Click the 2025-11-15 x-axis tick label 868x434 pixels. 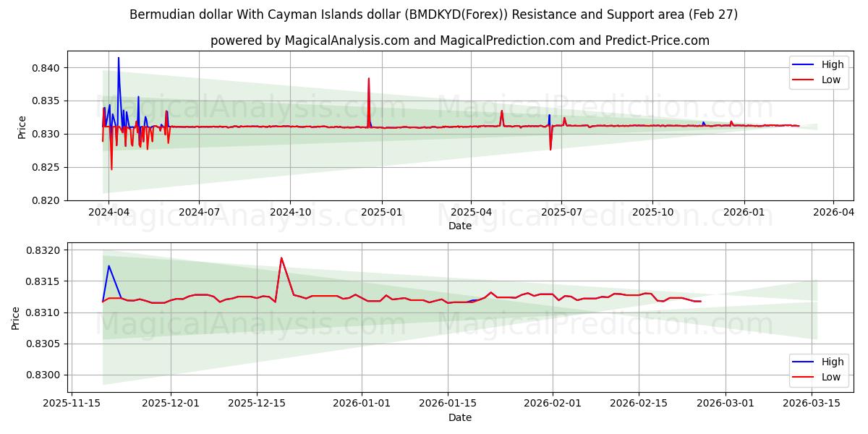coord(71,404)
